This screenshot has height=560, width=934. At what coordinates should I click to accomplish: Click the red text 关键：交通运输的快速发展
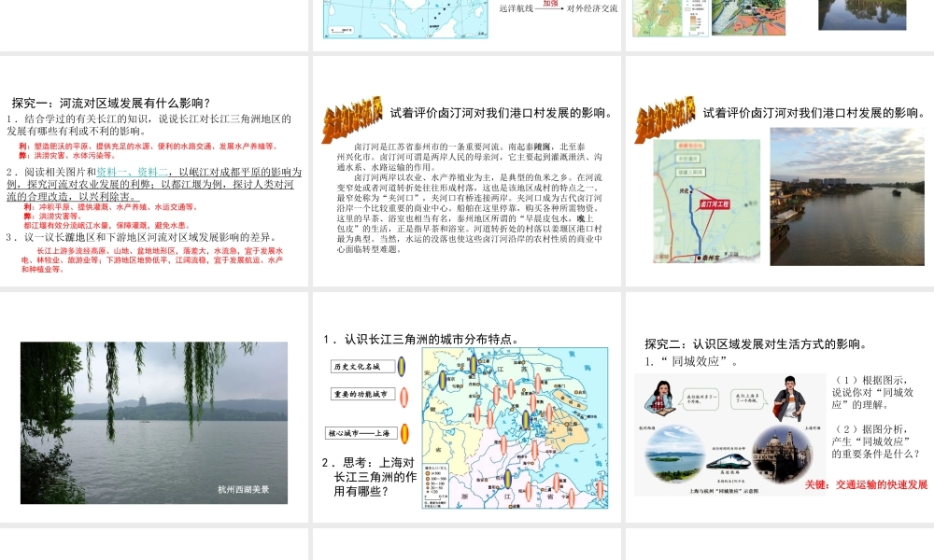(866, 484)
